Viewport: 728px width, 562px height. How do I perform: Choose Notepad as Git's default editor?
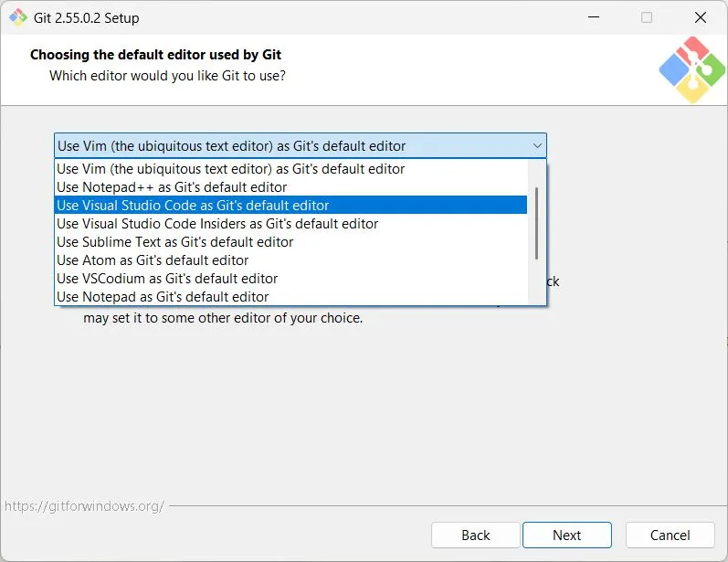pyautogui.click(x=290, y=297)
